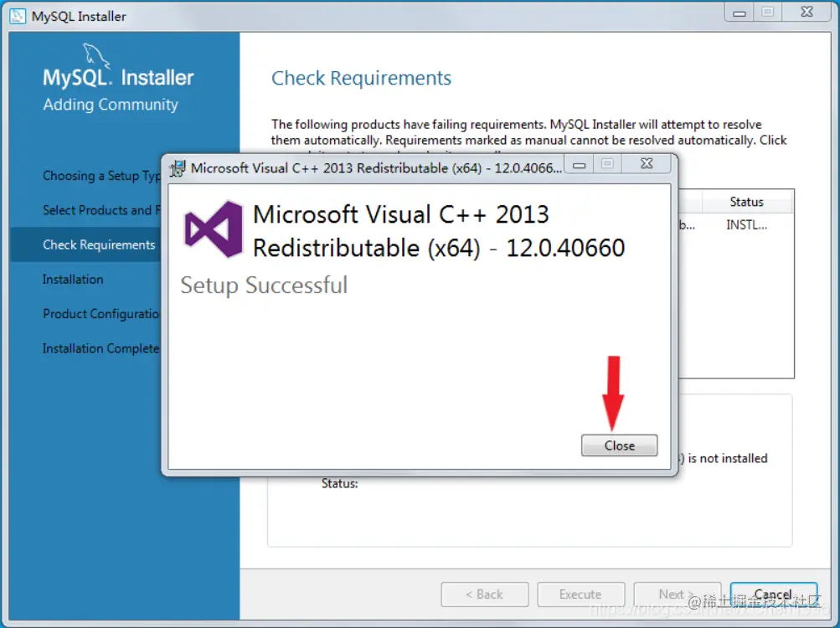840x628 pixels.
Task: Click the MySQL Installer title bar icon
Action: coord(17,16)
